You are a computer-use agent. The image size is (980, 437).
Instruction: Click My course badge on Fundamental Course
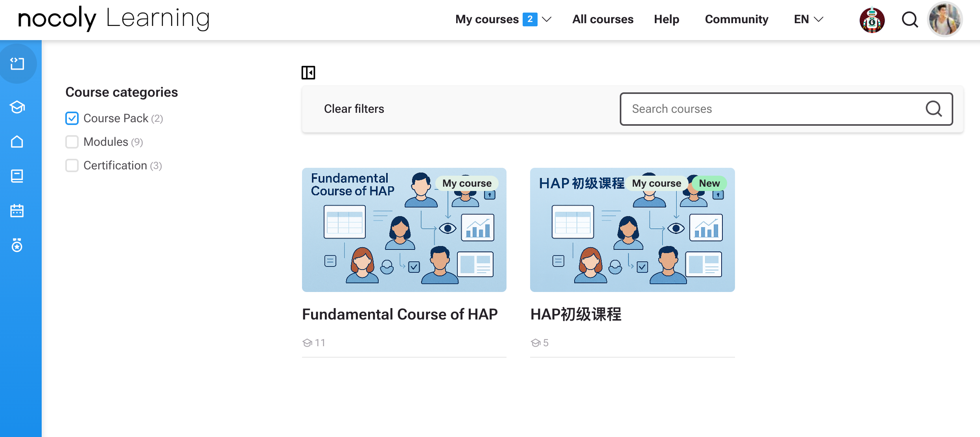coord(467,183)
